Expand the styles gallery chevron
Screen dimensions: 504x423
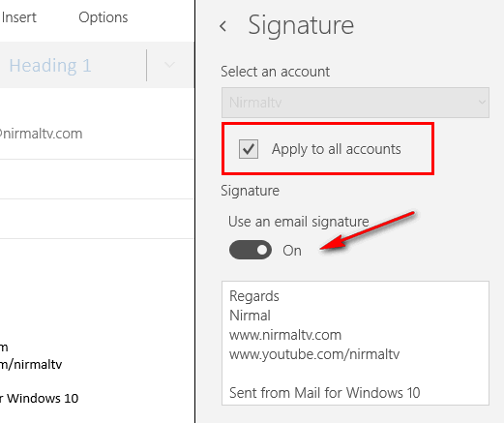coord(169,65)
